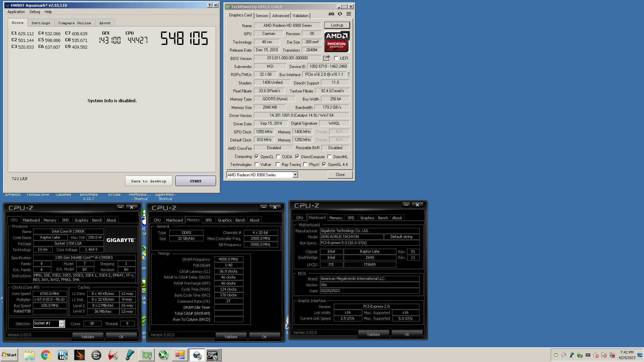Open the Application menu in Aquamark

[16, 12]
